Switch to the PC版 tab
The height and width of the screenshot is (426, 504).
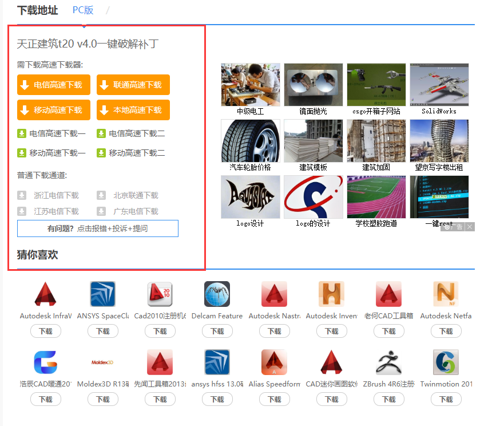click(82, 10)
